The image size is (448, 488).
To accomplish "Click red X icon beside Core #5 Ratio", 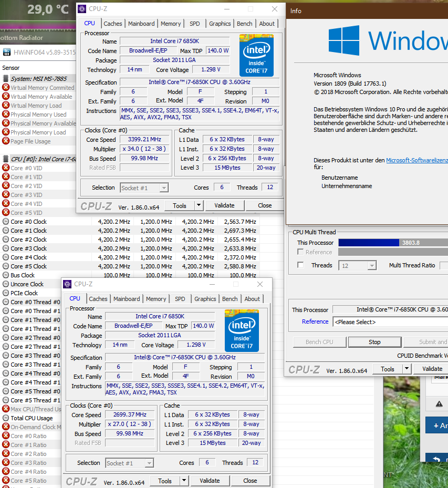I will coord(6,481).
